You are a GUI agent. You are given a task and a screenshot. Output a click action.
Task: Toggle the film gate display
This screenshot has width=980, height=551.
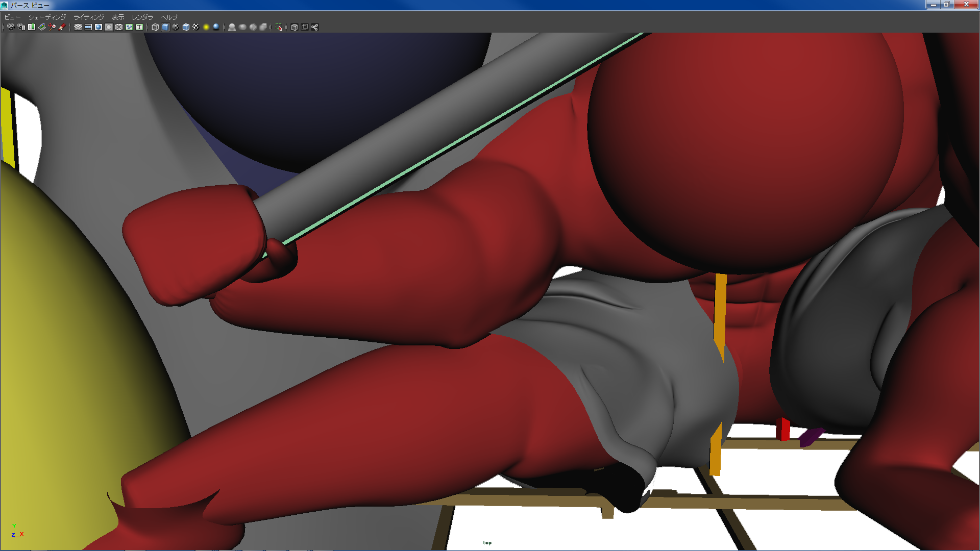(88, 27)
